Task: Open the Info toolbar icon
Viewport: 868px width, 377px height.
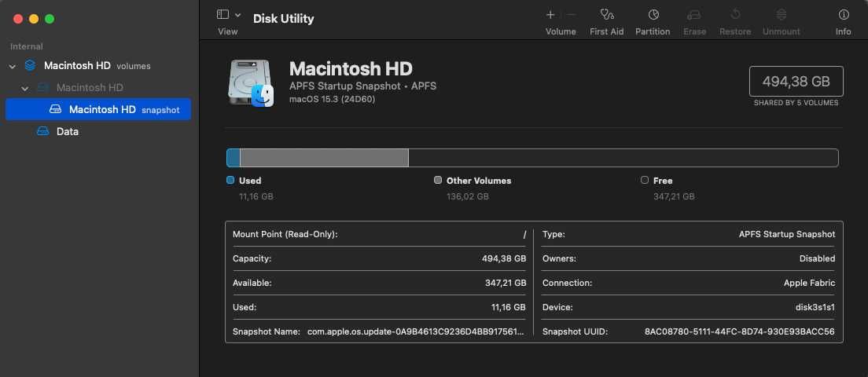Action: [843, 15]
